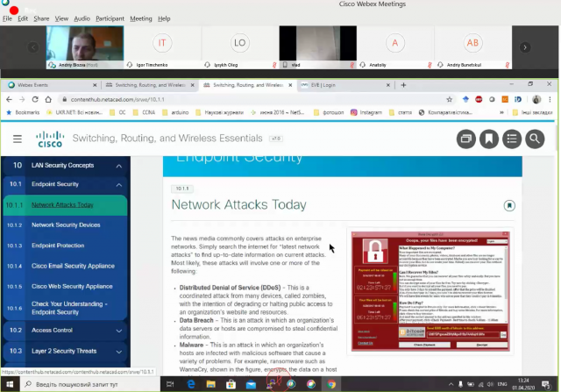Open the Windows Start menu
The image size is (561, 392).
(x=10, y=384)
